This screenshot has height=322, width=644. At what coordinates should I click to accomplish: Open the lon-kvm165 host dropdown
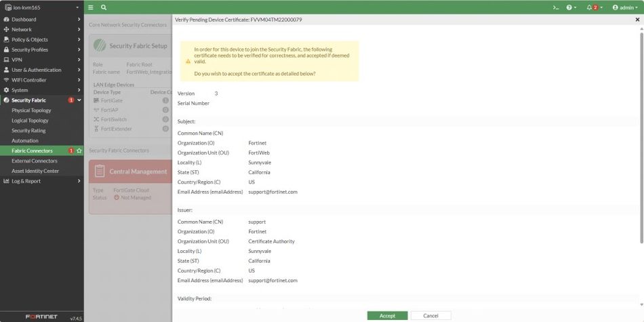click(x=42, y=7)
